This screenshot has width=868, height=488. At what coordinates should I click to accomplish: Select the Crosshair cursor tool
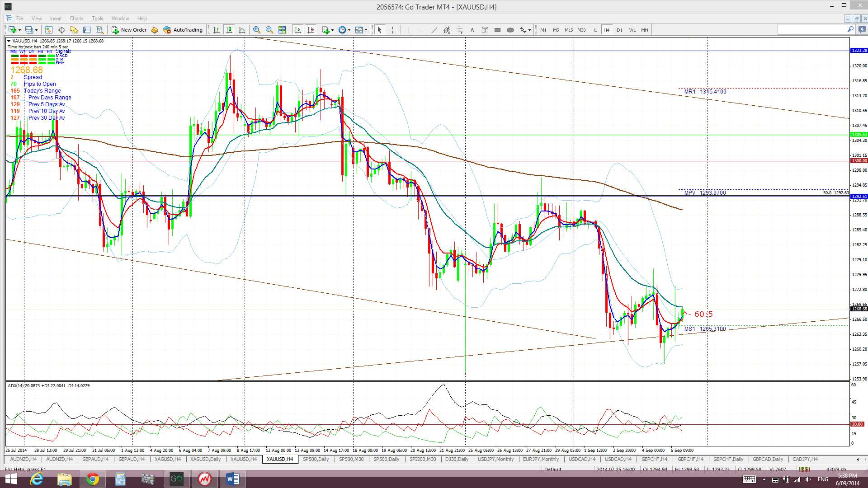[x=392, y=30]
